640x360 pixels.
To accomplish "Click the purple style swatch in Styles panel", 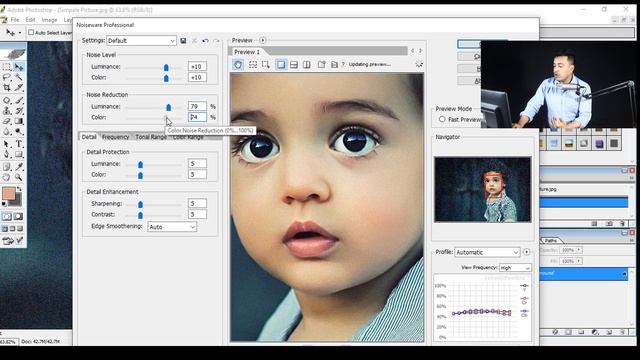I will pyautogui.click(x=599, y=143).
